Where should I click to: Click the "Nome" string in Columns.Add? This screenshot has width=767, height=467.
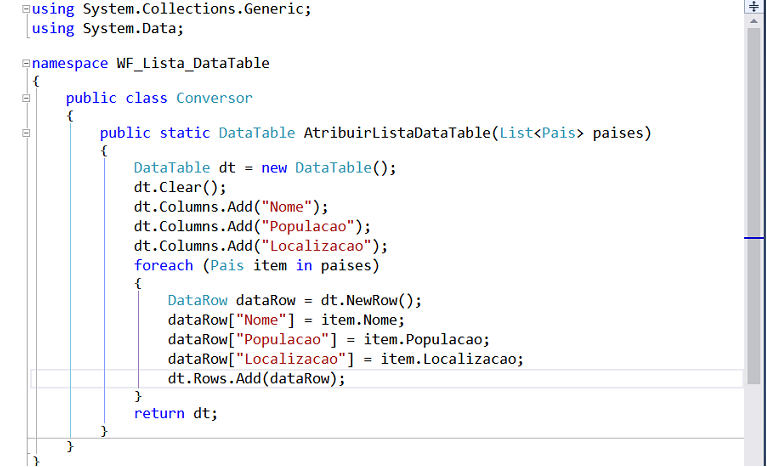coord(287,207)
